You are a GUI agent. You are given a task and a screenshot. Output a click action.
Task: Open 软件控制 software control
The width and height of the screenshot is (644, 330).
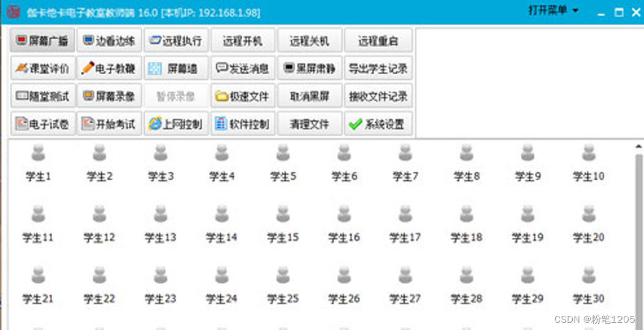coord(243,124)
